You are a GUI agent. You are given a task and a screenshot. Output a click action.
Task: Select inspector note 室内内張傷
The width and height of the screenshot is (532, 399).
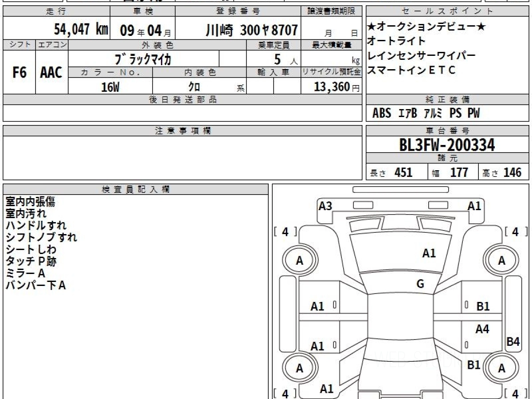click(30, 202)
